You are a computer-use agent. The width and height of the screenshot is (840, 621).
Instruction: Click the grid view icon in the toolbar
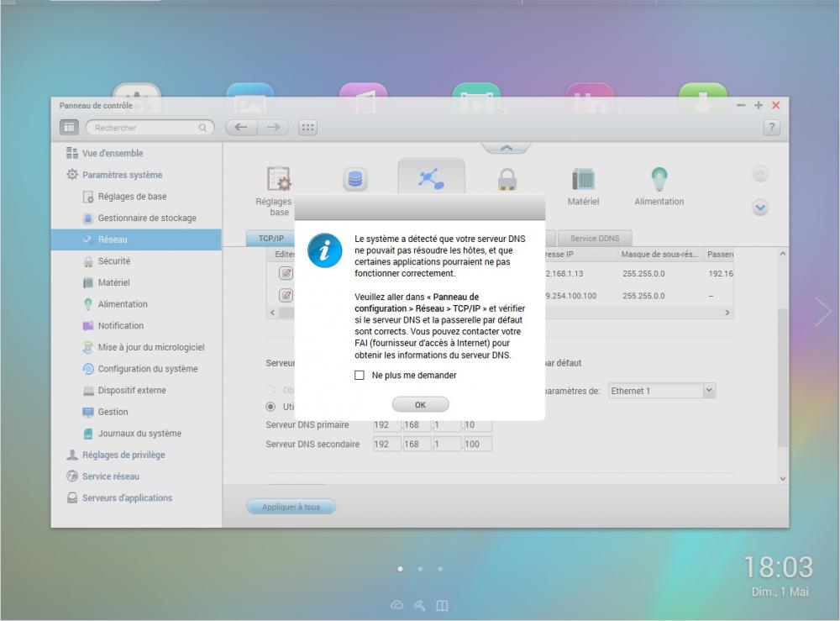tap(307, 128)
